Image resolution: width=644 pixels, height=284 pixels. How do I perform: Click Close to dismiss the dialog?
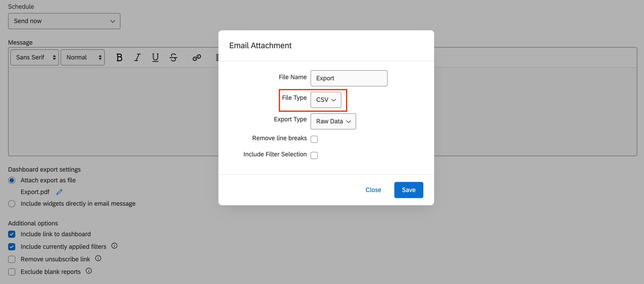pos(373,190)
